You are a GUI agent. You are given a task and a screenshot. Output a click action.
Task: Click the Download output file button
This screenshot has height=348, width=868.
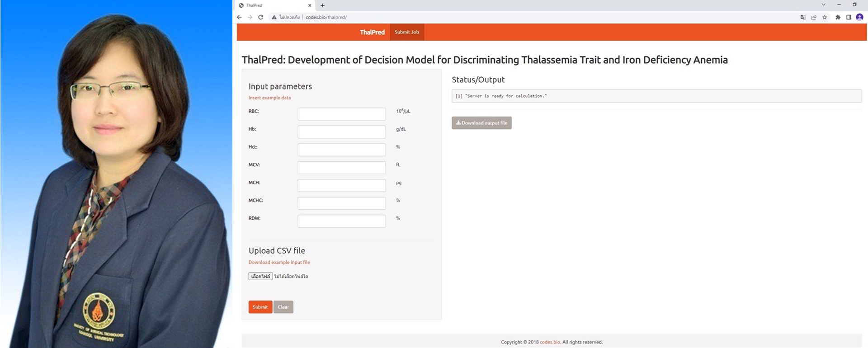click(x=481, y=123)
